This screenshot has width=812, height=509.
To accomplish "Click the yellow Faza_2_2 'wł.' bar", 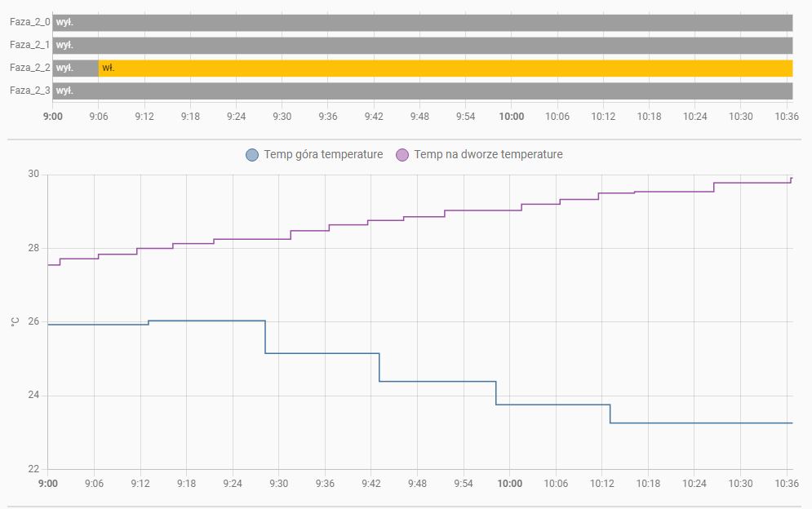I will (446, 69).
